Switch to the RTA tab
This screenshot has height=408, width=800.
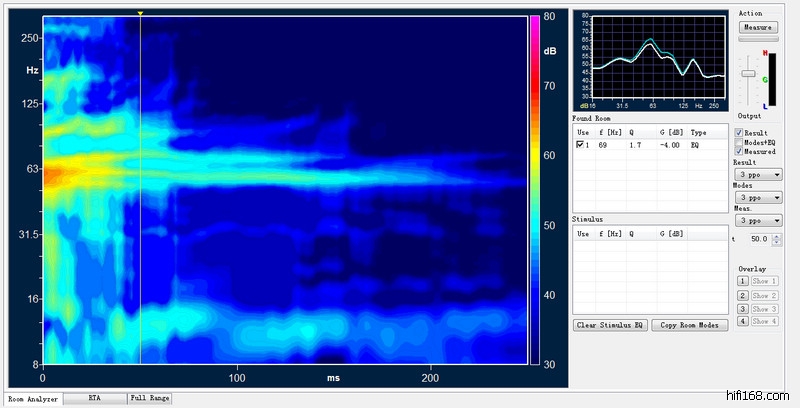(x=94, y=398)
